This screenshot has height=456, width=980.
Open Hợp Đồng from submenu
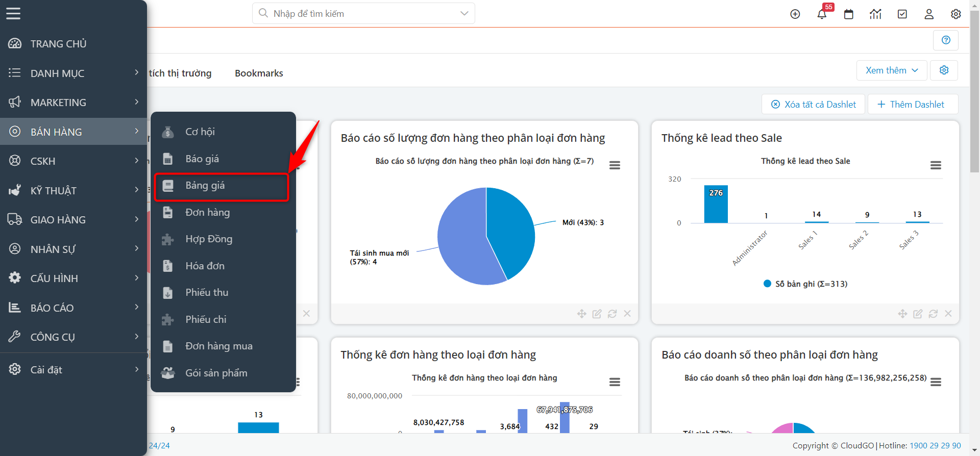pyautogui.click(x=223, y=239)
